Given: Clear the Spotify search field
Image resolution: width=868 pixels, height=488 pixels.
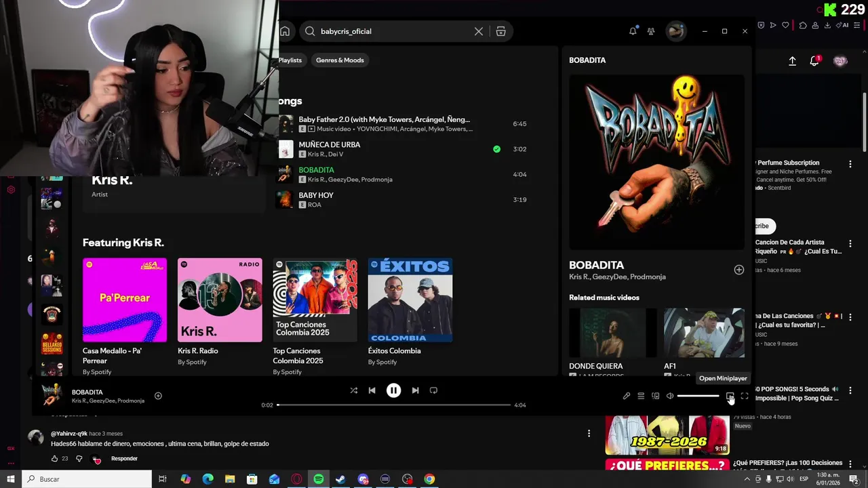Looking at the screenshot, I should tap(479, 31).
